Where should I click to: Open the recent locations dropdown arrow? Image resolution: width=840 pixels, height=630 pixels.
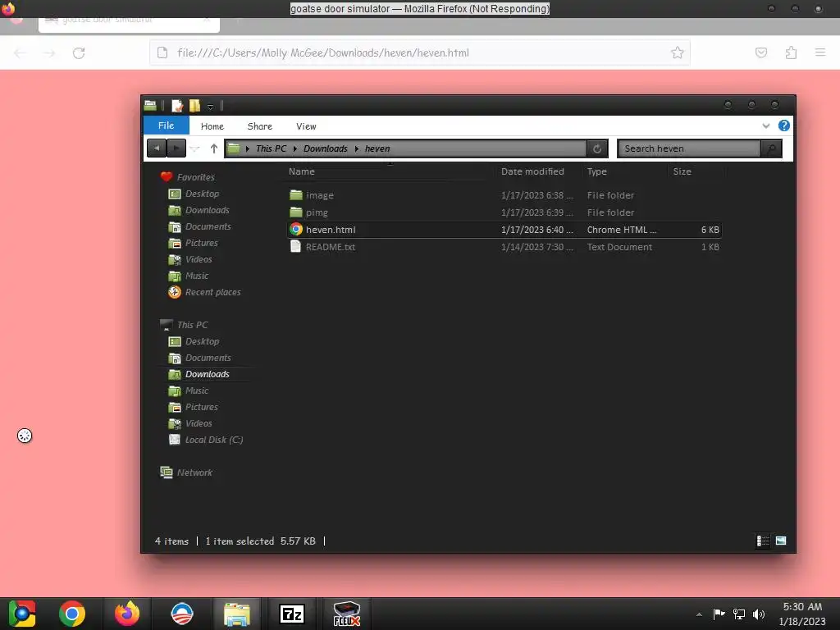(x=195, y=149)
